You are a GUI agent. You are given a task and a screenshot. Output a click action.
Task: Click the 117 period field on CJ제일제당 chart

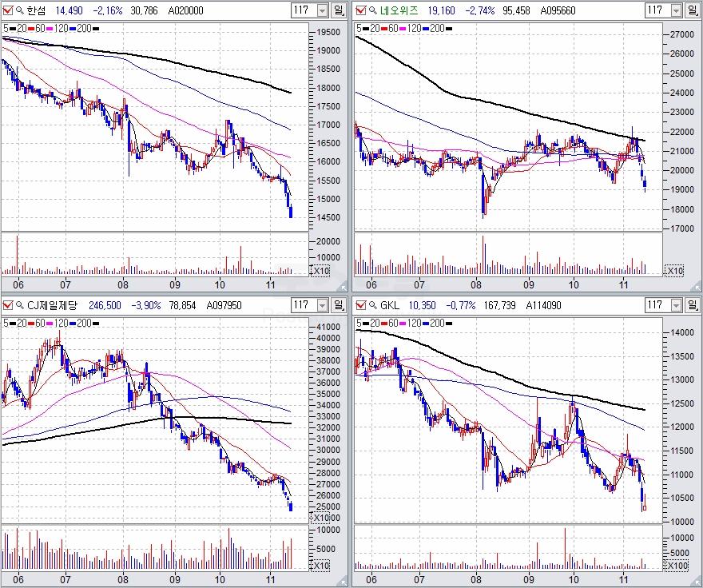click(304, 304)
